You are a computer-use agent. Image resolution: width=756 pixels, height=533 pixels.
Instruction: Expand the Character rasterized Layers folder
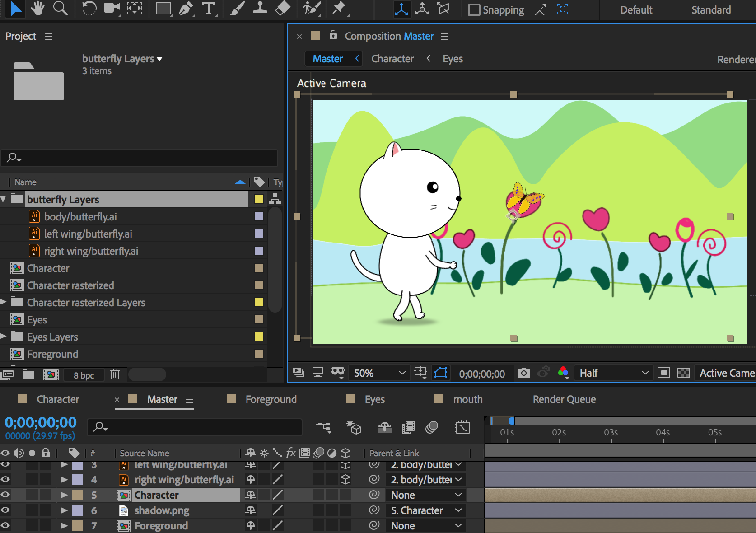pos(4,302)
